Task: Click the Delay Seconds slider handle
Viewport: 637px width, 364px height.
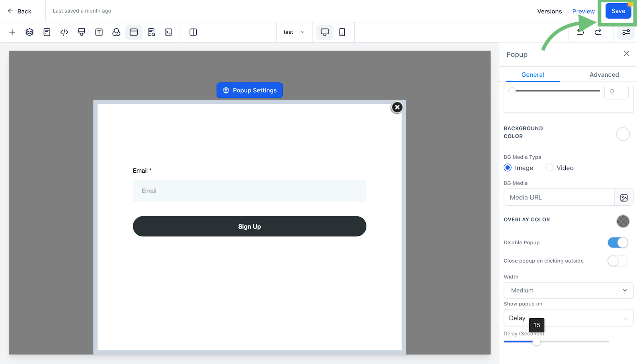Action: [x=537, y=342]
